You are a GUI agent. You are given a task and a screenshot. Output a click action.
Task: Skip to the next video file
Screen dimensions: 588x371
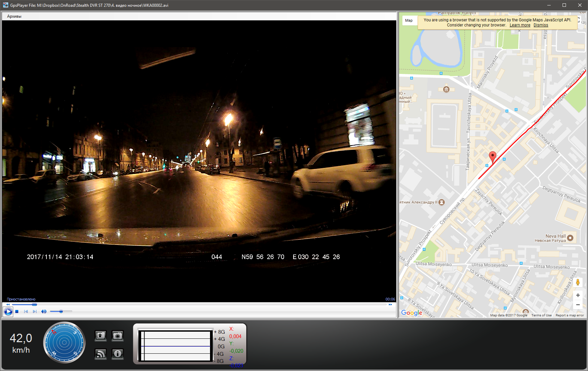tap(35, 311)
